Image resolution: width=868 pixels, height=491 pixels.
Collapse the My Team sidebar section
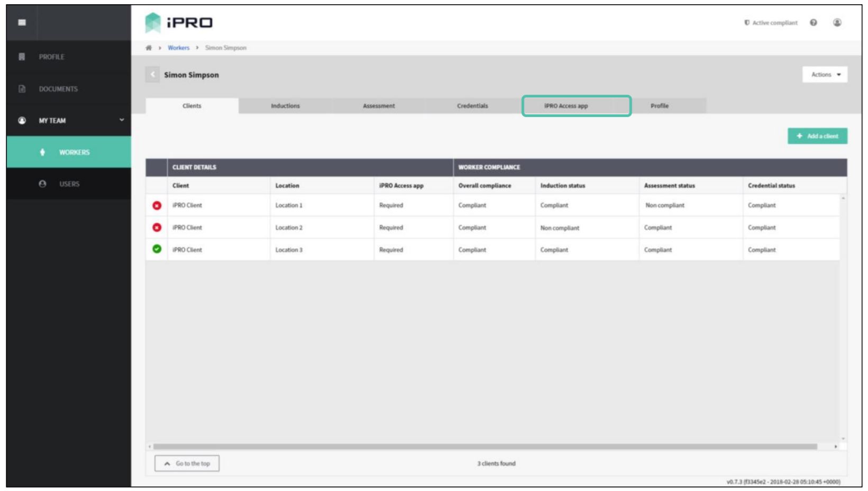pyautogui.click(x=69, y=121)
